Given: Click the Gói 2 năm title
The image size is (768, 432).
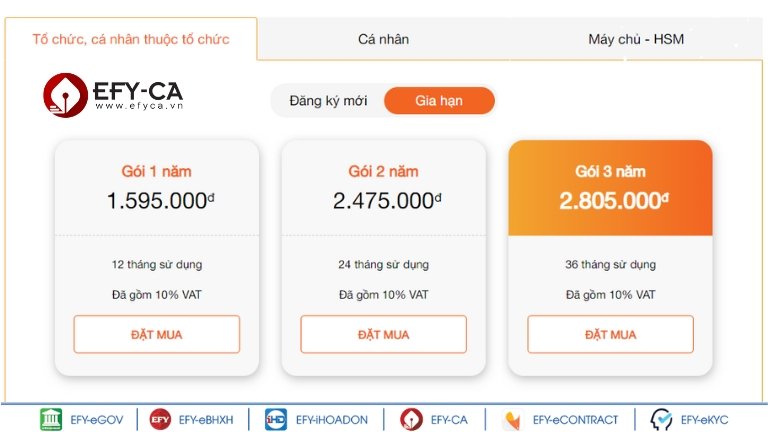Looking at the screenshot, I should tap(384, 171).
